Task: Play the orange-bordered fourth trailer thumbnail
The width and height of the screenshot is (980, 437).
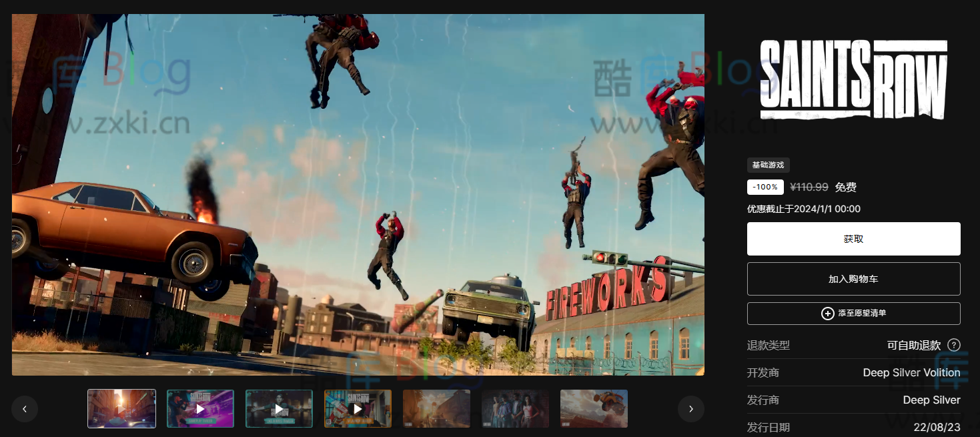Action: [x=358, y=409]
